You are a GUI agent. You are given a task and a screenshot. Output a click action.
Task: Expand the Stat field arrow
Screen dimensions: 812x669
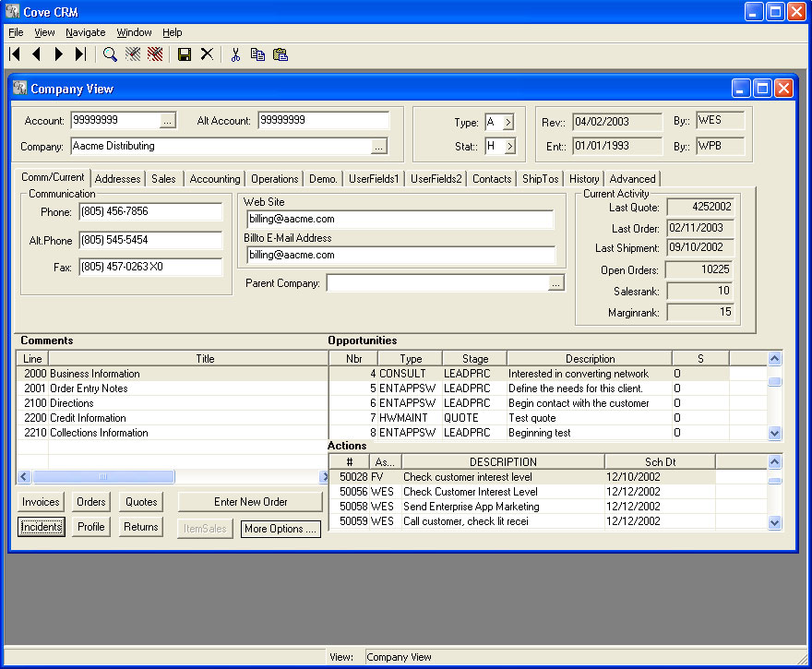pyautogui.click(x=509, y=147)
